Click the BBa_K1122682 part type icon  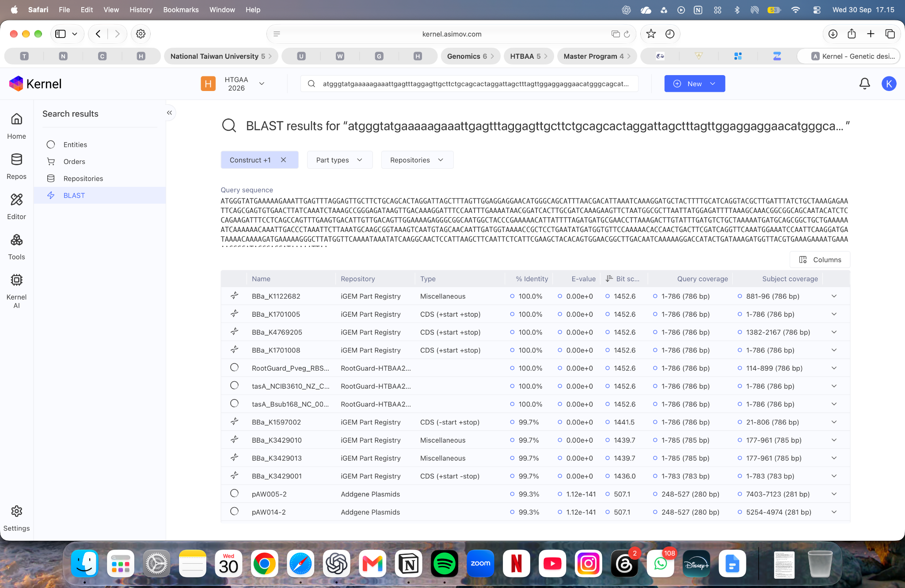pyautogui.click(x=234, y=296)
